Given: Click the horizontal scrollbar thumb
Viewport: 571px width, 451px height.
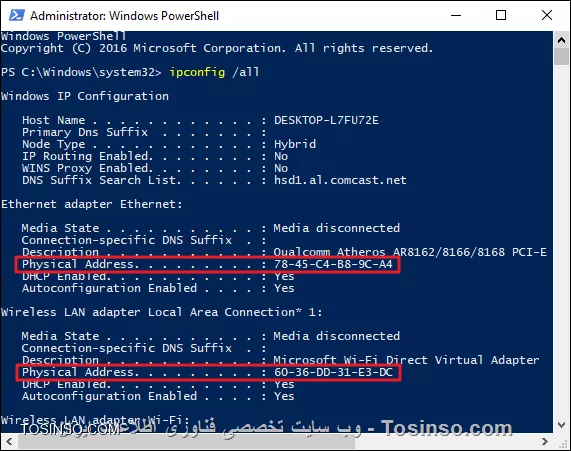Looking at the screenshot, I should point(186,441).
